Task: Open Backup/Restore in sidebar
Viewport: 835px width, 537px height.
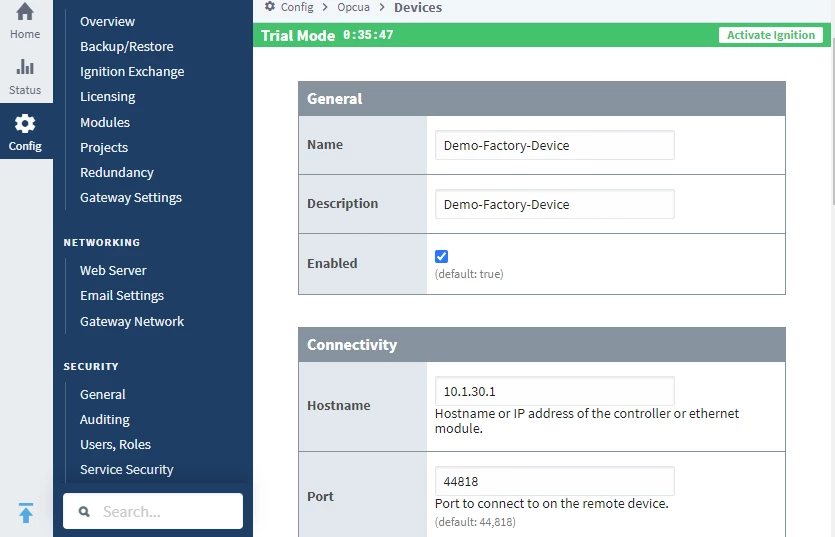Action: [x=126, y=46]
